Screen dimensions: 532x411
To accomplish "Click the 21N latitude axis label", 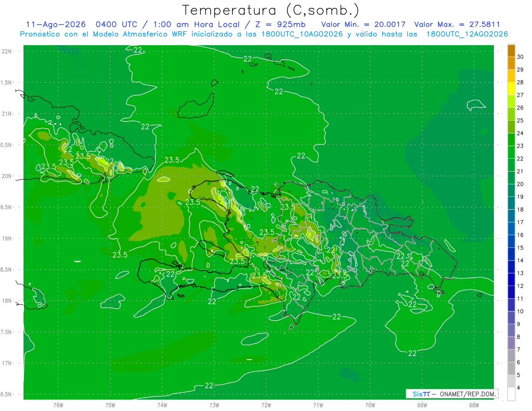I will 7,114.
